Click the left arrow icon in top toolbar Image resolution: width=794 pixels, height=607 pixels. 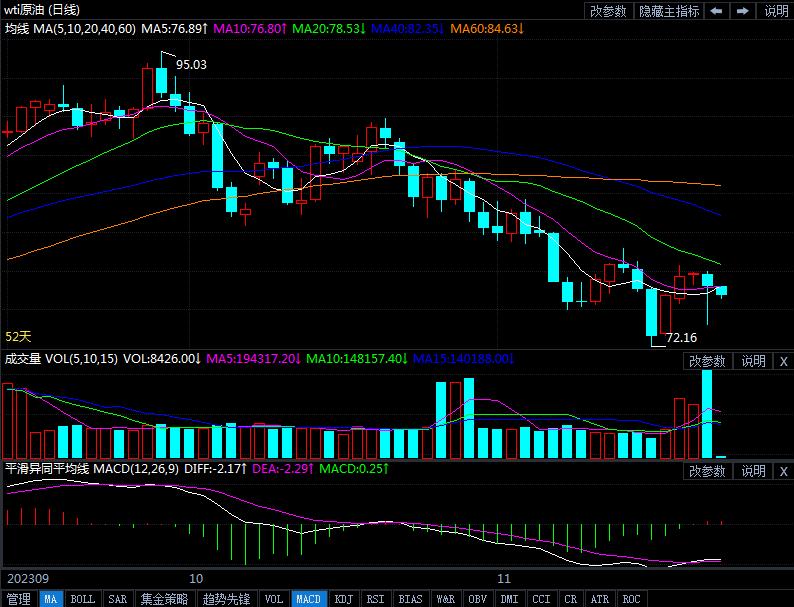pos(717,11)
